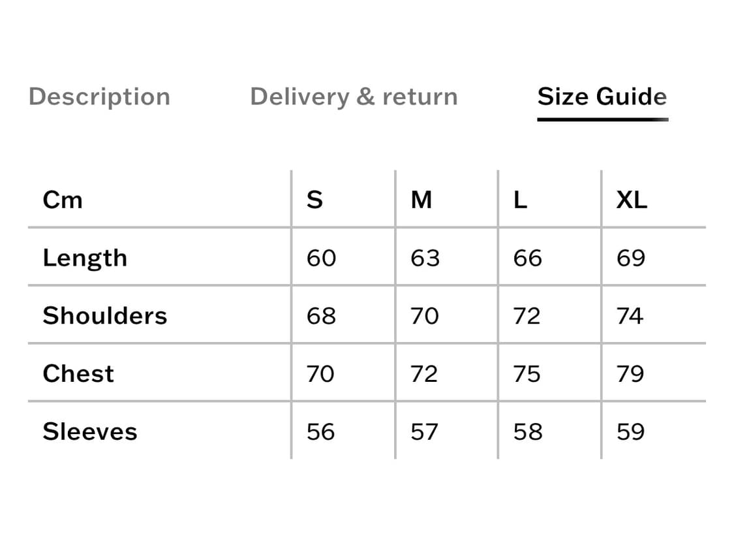Select the S size column header
This screenshot has height=560, width=734.
click(x=314, y=200)
